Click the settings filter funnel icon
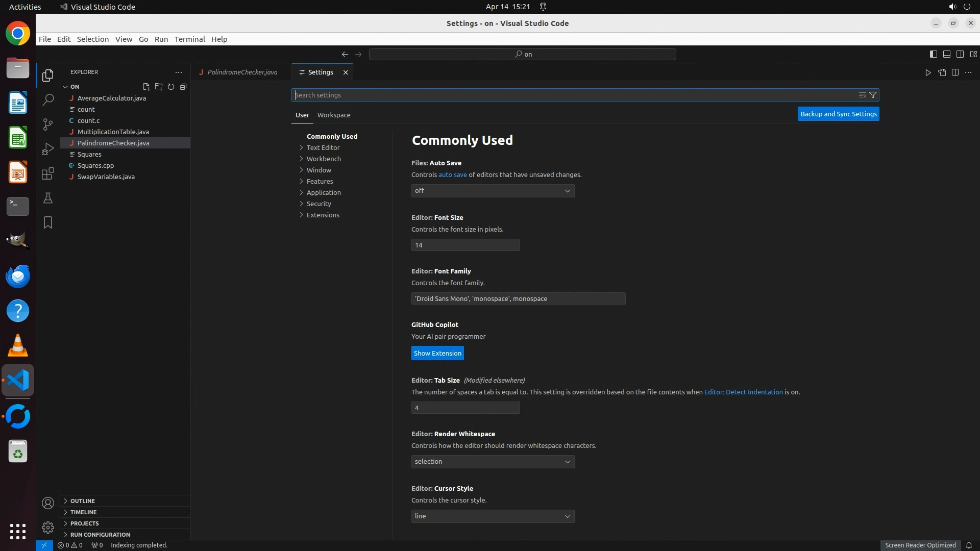980x551 pixels. click(873, 95)
